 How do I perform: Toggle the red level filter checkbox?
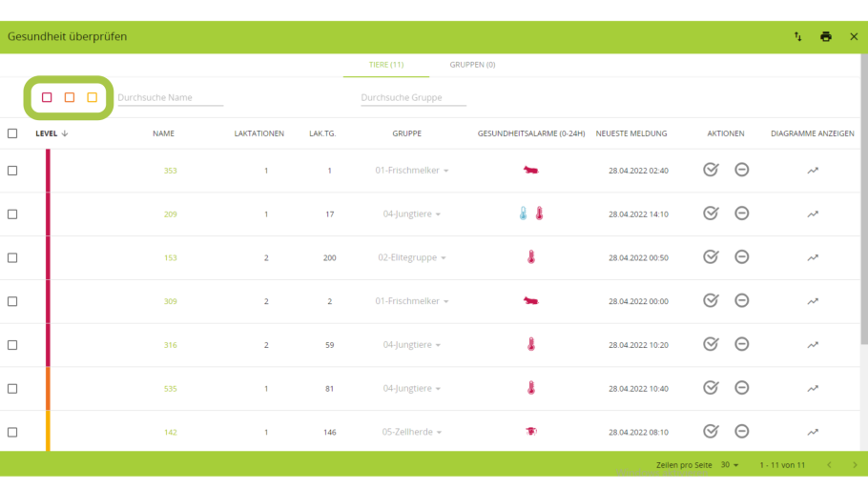point(47,97)
